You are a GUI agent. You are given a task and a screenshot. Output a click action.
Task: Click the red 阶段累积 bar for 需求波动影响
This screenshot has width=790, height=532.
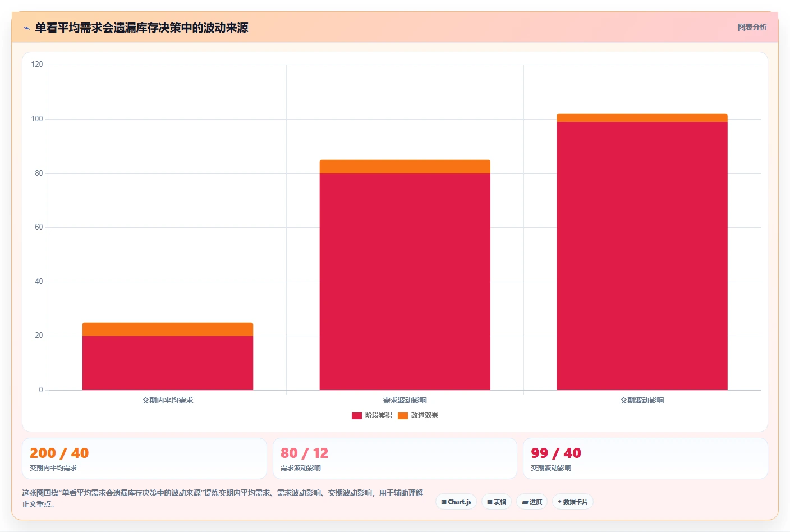[405, 282]
